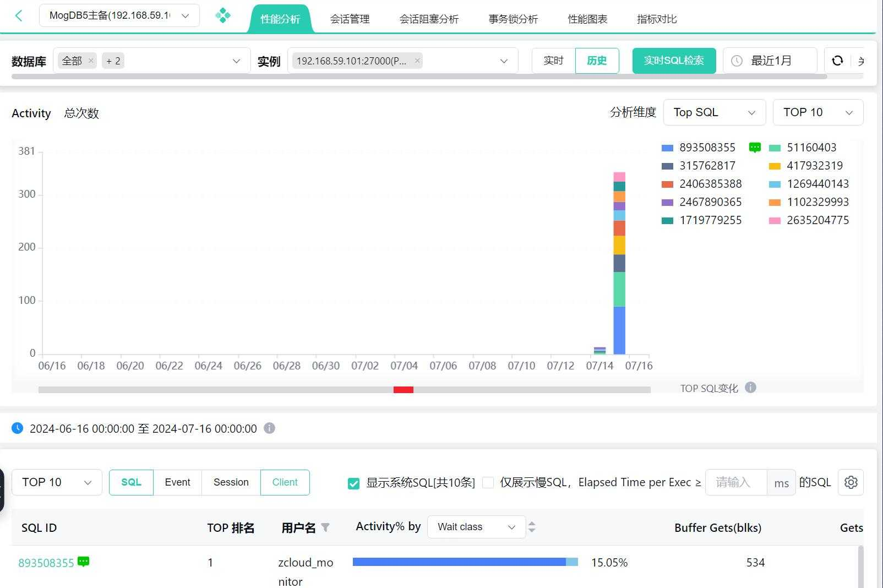Open the chart TOP 10 dropdown
This screenshot has width=883, height=588.
coord(818,112)
